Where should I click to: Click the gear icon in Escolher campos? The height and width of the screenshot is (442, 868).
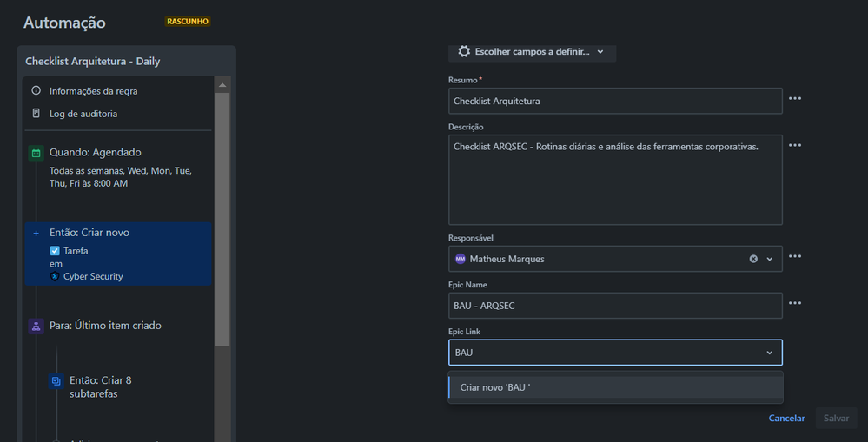(x=464, y=51)
